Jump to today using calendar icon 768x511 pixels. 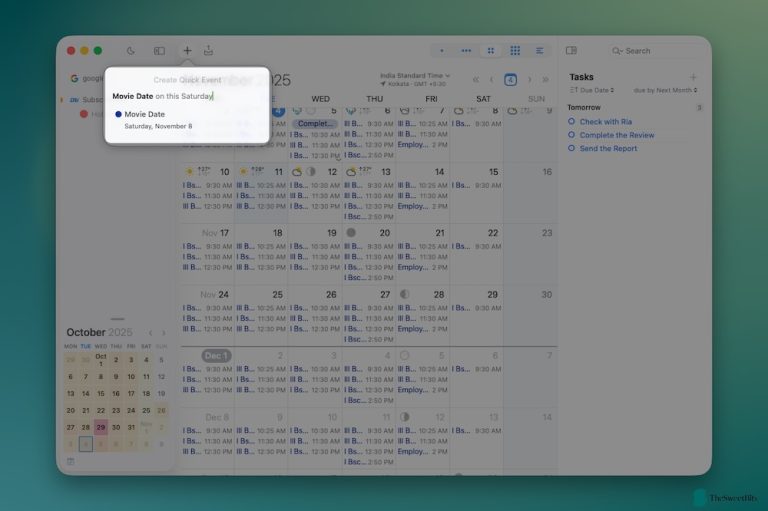(x=510, y=80)
